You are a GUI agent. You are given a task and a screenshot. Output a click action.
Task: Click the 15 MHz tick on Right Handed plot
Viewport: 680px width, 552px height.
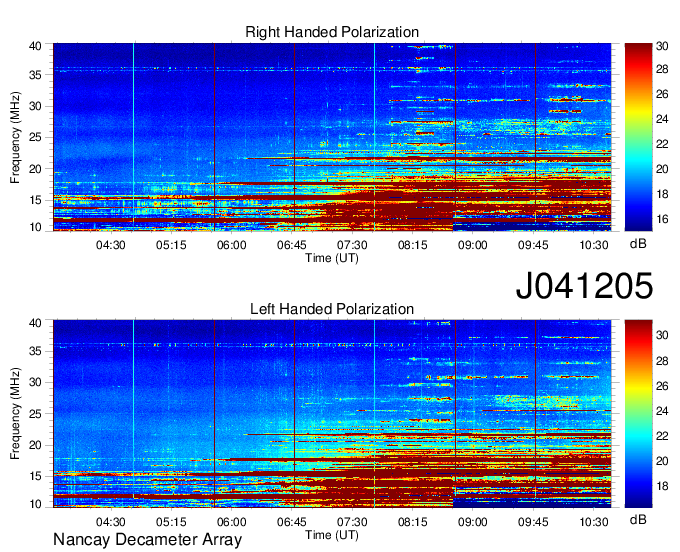pos(35,200)
